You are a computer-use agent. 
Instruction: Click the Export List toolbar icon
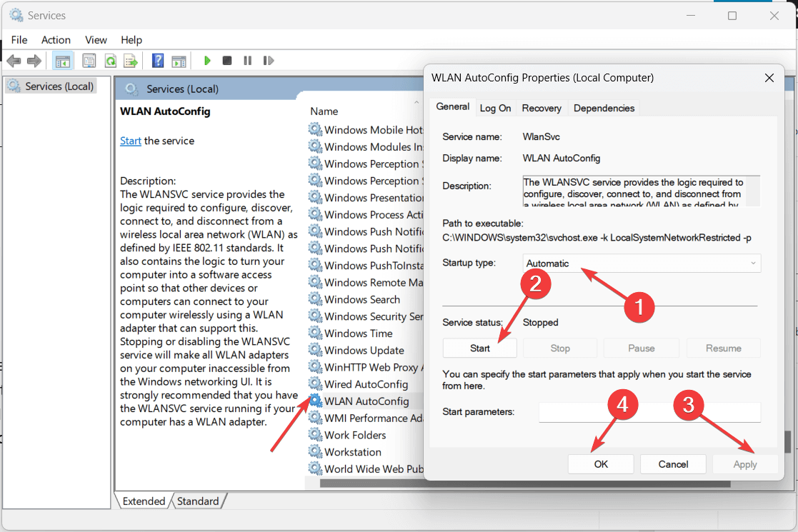pyautogui.click(x=131, y=61)
